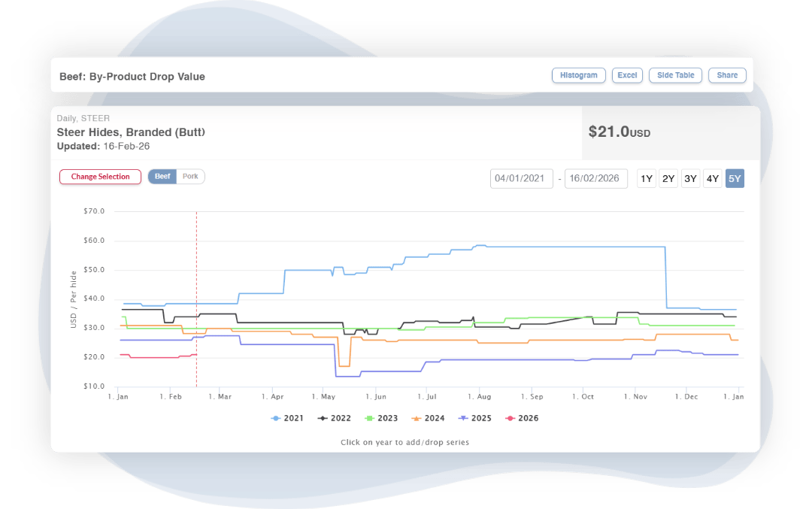This screenshot has width=812, height=509.
Task: Switch to the Beef toggle option
Action: coord(162,177)
